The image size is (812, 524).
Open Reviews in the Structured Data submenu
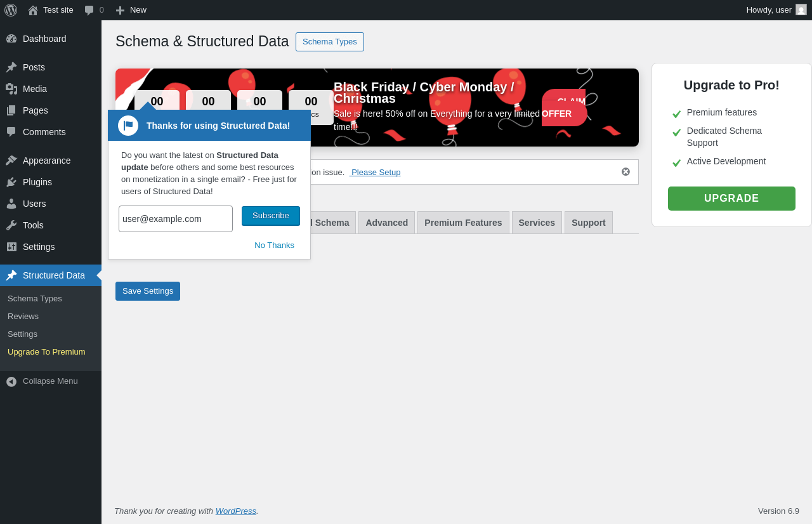point(23,316)
